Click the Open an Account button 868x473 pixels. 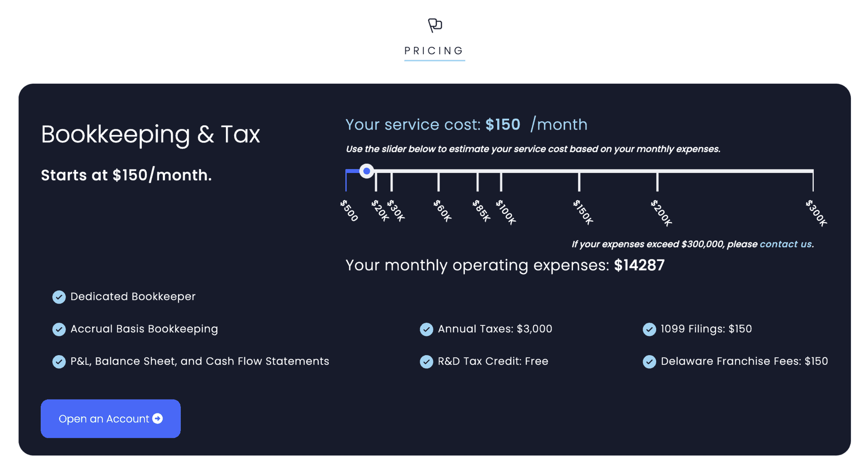pos(111,419)
